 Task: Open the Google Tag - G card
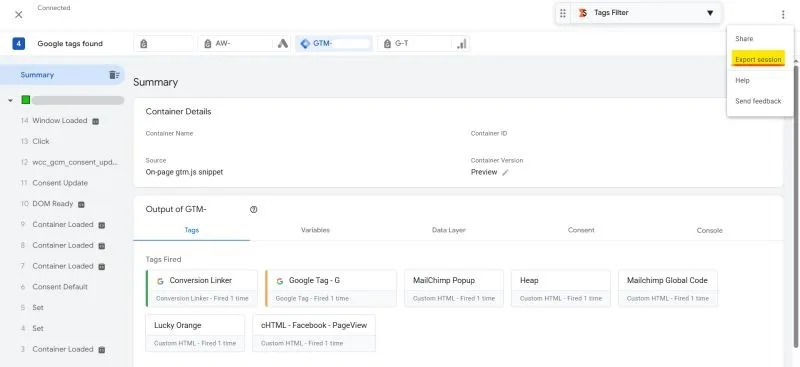point(331,288)
